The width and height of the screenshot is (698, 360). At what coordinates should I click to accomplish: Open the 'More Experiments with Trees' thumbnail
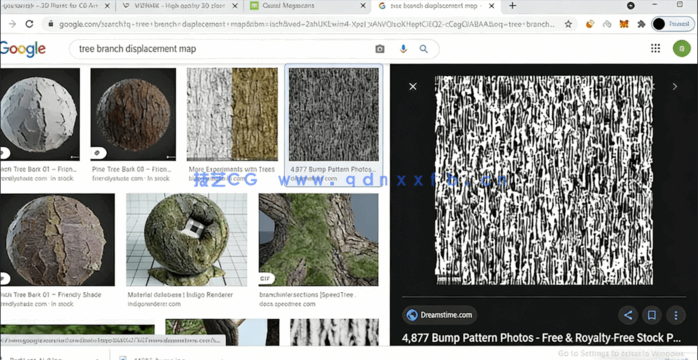tap(232, 114)
